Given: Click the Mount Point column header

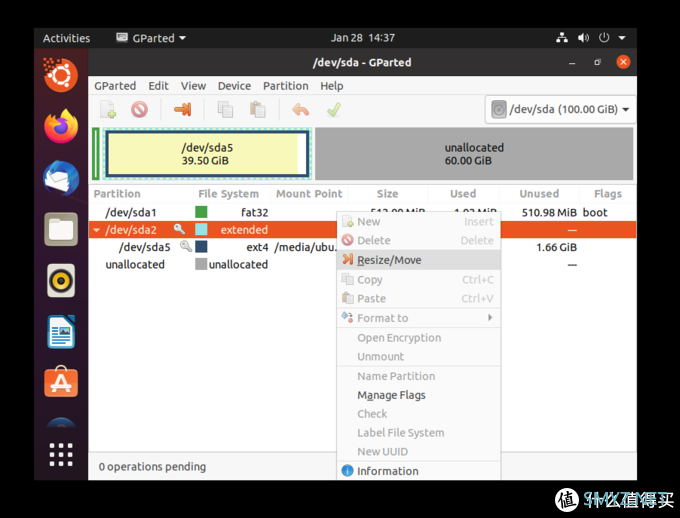Looking at the screenshot, I should coord(309,194).
